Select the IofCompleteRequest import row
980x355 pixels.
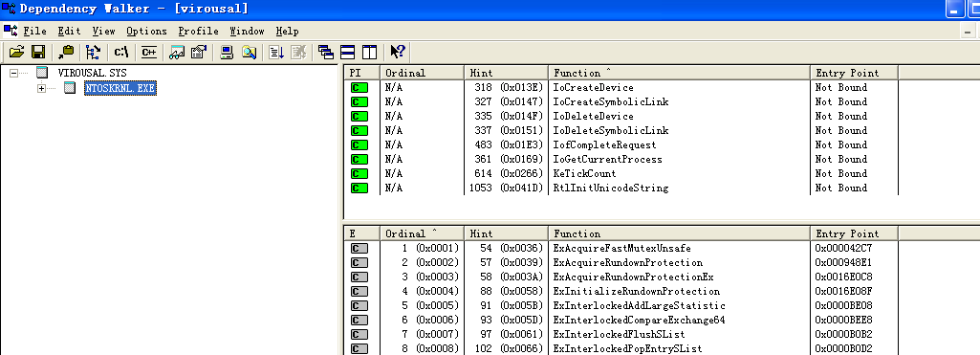[621, 145]
